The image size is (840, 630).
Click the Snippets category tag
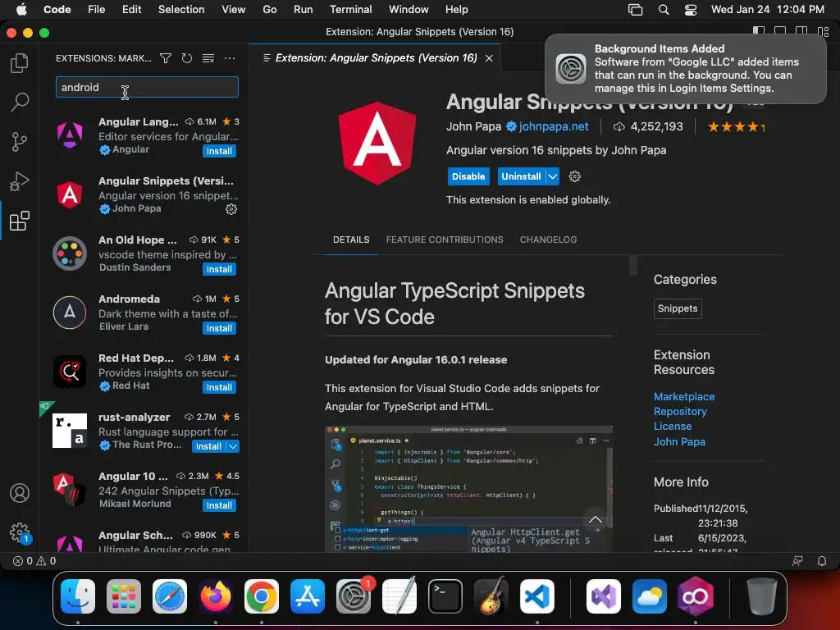(678, 308)
